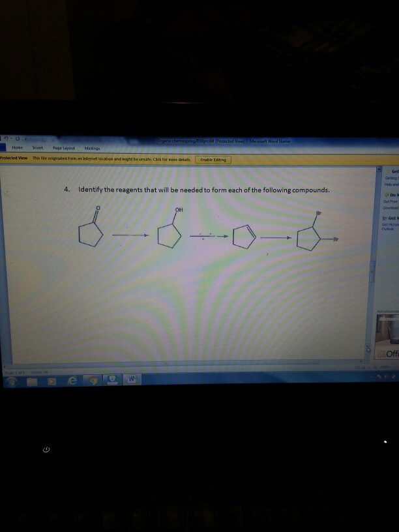The width and height of the screenshot is (399, 532).
Task: Open the Home ribbon tab
Action: (x=18, y=147)
